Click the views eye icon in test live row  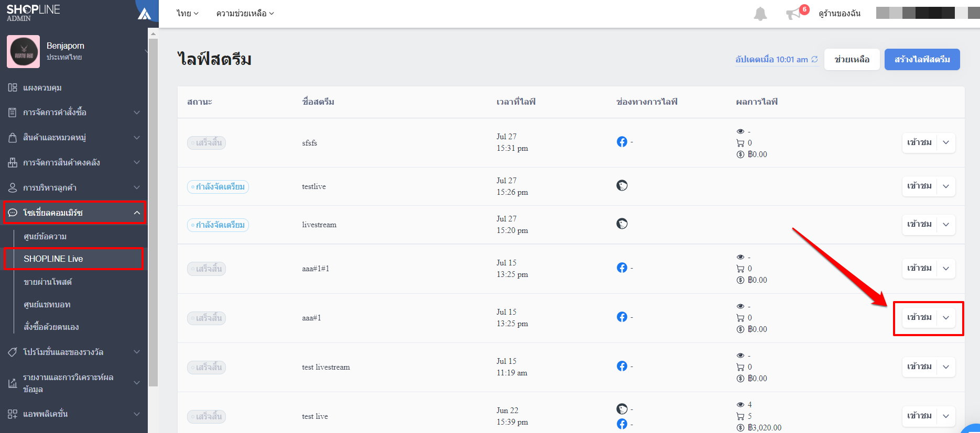click(740, 405)
